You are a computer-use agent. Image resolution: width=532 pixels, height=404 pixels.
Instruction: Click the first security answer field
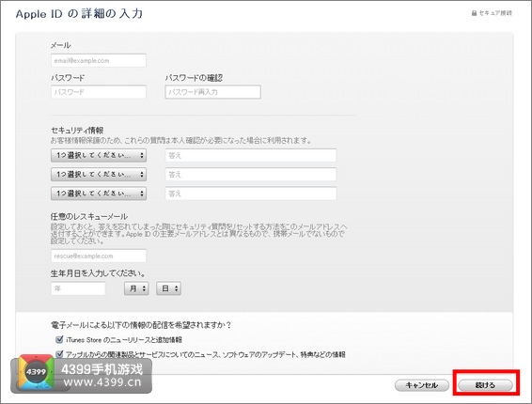pos(251,155)
